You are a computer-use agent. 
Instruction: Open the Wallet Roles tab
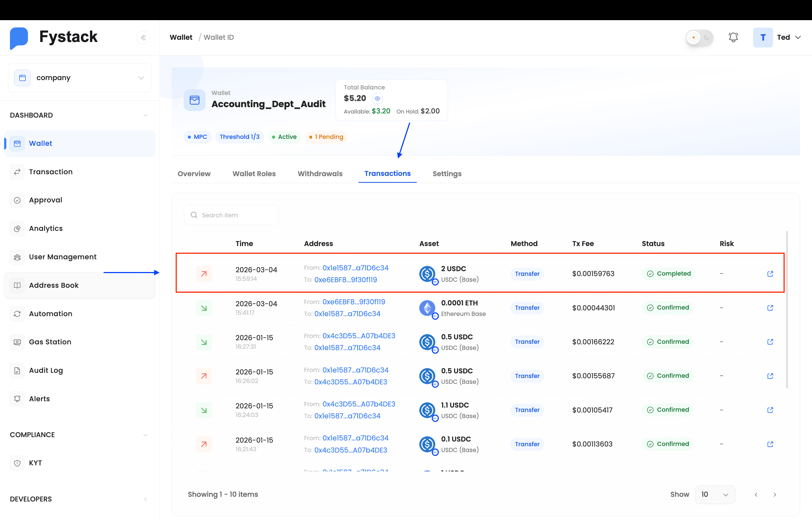[254, 174]
